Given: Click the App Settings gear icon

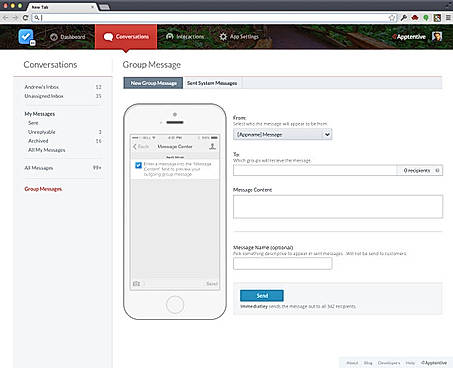Looking at the screenshot, I should 223,37.
